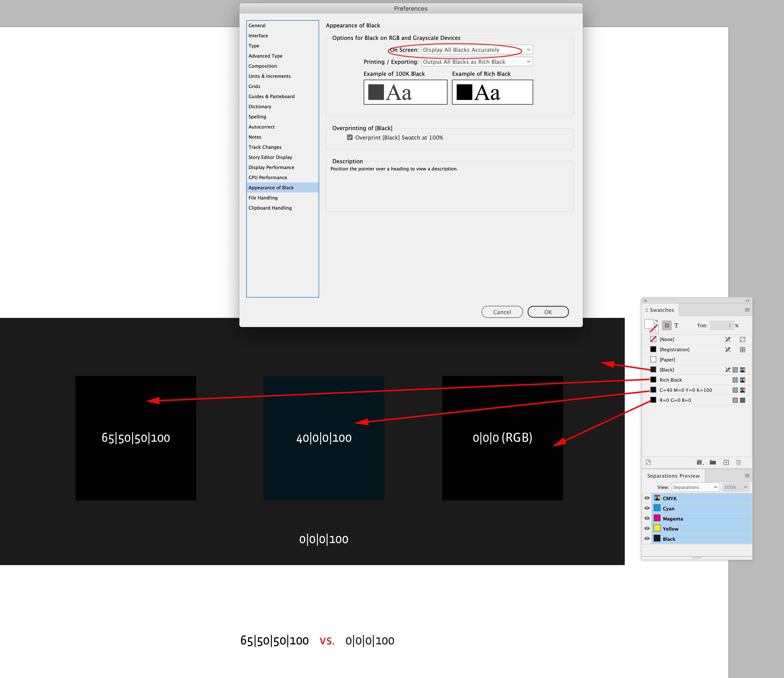Hide the Cyan separation eye icon
The width and height of the screenshot is (784, 678).
[647, 508]
